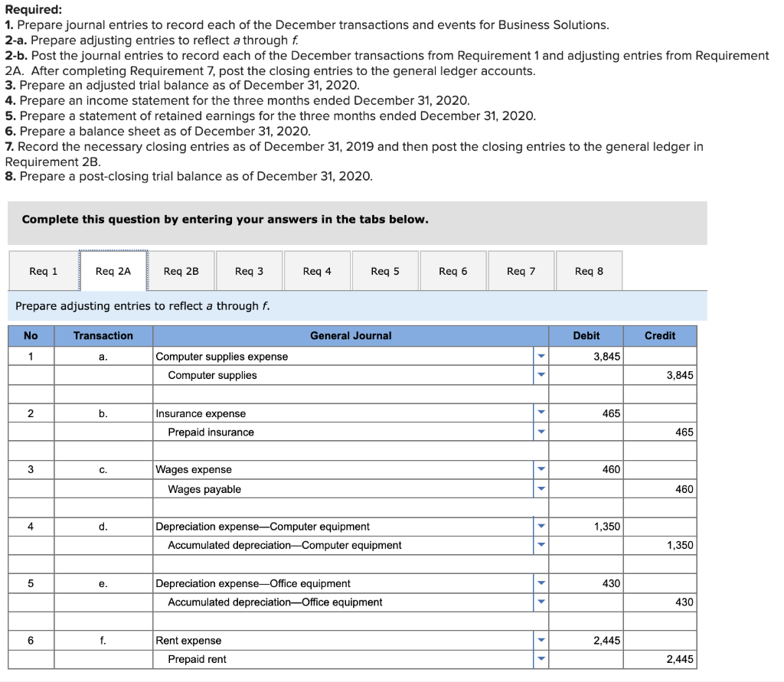Switch to the Req 2B tab
784x682 pixels.
[181, 270]
